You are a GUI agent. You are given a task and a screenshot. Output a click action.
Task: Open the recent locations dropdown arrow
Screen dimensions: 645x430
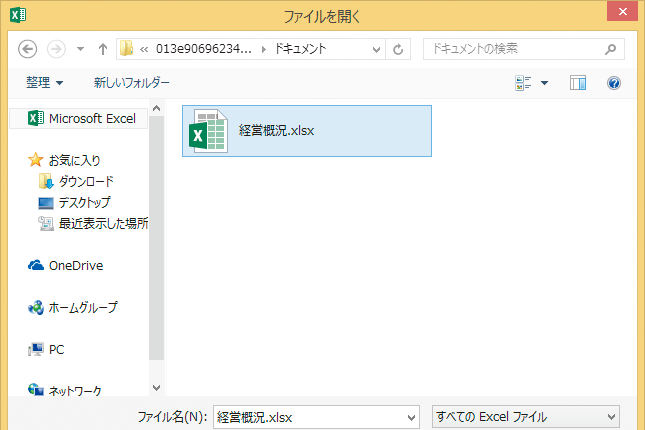pyautogui.click(x=81, y=49)
